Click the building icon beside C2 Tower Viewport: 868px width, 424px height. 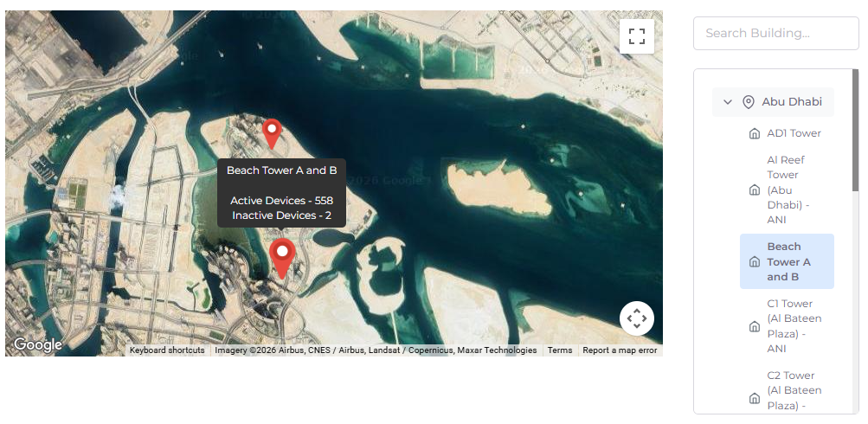tap(754, 399)
